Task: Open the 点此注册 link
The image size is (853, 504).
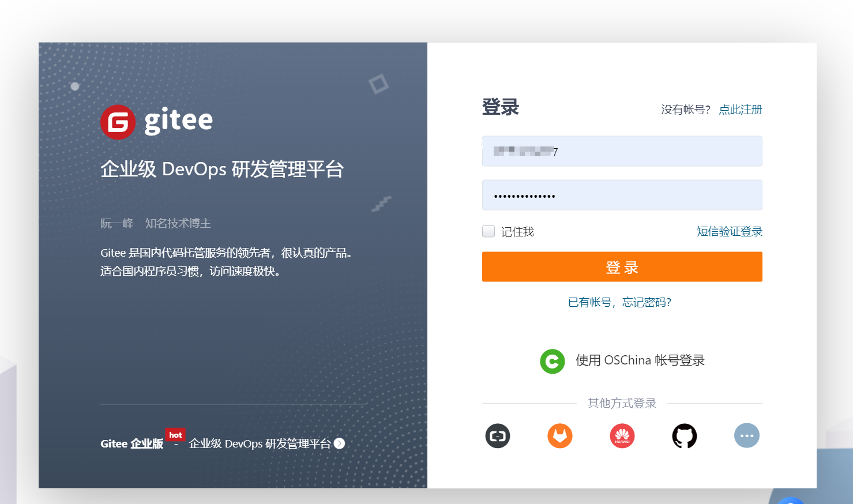Action: tap(741, 110)
